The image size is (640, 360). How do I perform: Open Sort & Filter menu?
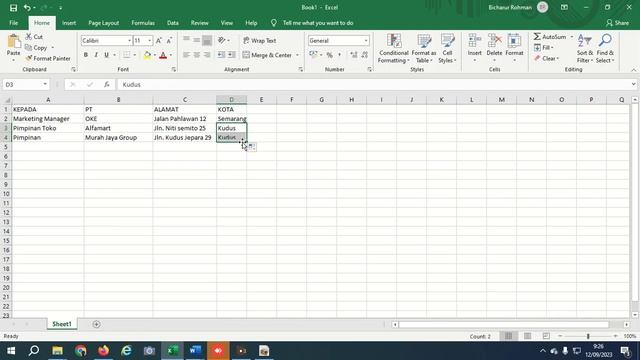[x=585, y=49]
